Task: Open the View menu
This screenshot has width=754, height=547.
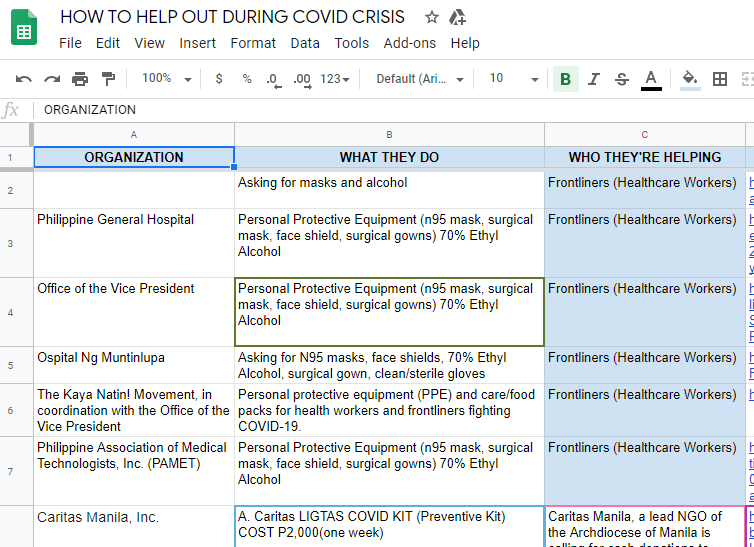Action: click(150, 43)
